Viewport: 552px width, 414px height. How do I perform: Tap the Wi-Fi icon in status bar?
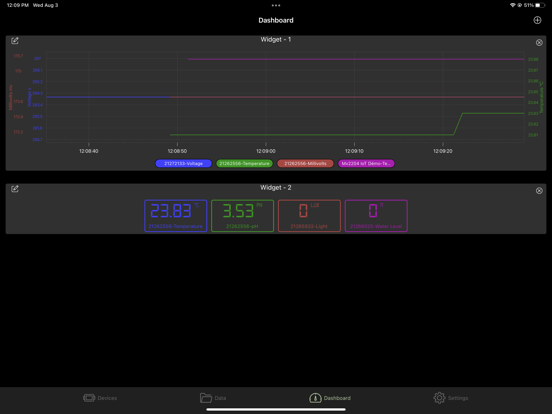[x=513, y=5]
